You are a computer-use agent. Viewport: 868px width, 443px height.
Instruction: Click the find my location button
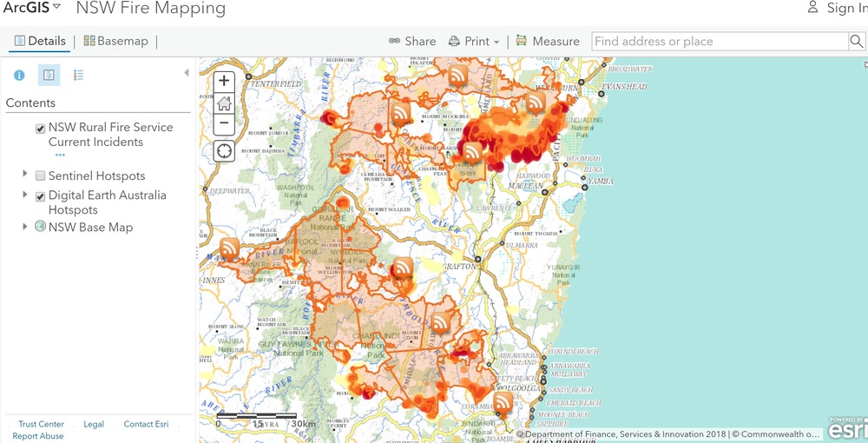[224, 150]
